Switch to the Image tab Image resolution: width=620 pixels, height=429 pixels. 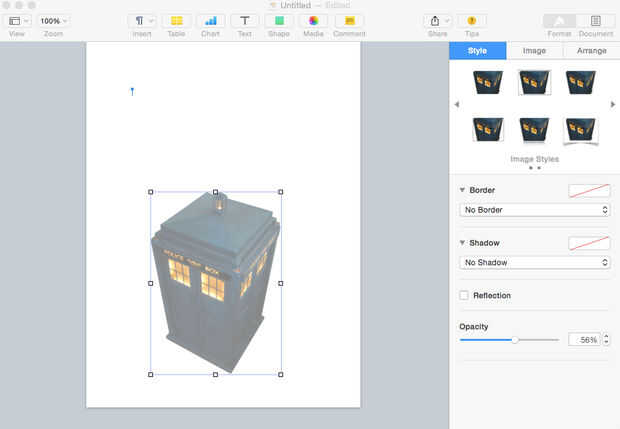coord(534,50)
